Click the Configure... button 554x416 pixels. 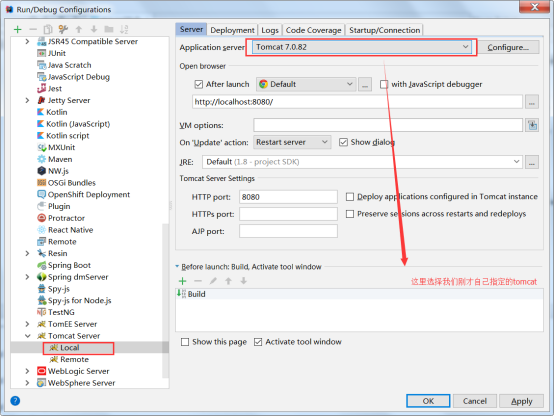pyautogui.click(x=508, y=47)
